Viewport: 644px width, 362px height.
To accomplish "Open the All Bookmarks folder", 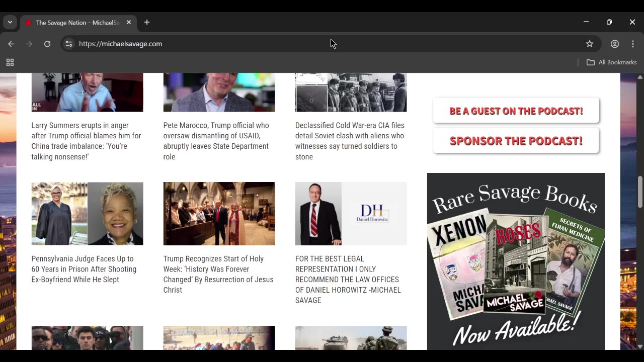I will [612, 62].
